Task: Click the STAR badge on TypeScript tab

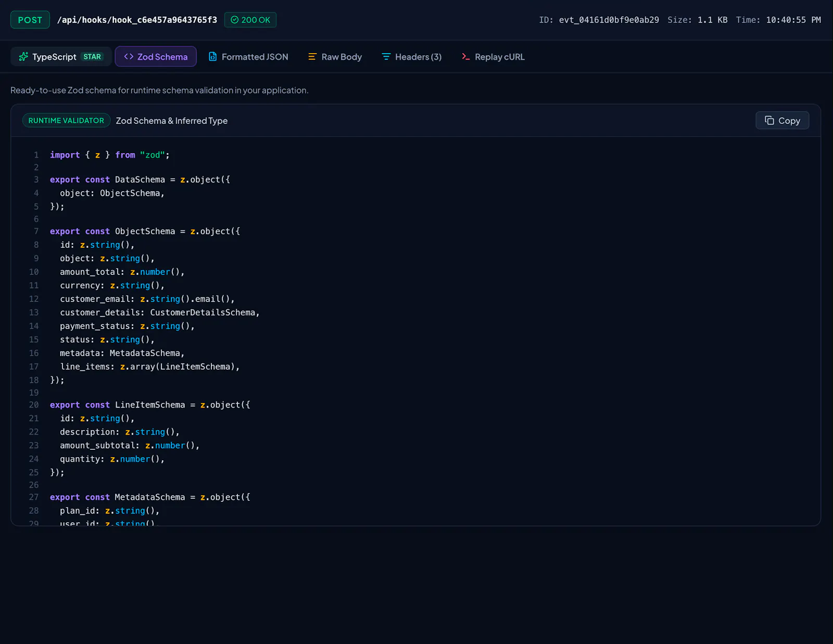Action: click(92, 57)
